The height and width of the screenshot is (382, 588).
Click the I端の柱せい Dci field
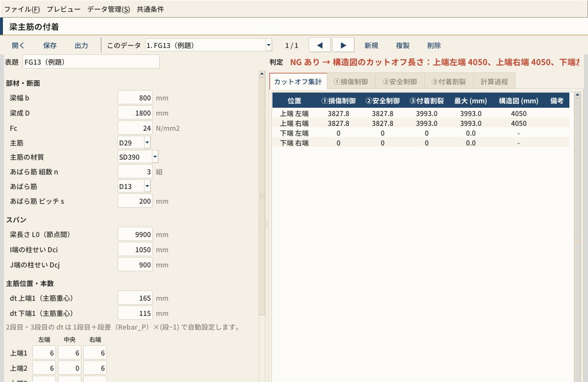pyautogui.click(x=135, y=250)
